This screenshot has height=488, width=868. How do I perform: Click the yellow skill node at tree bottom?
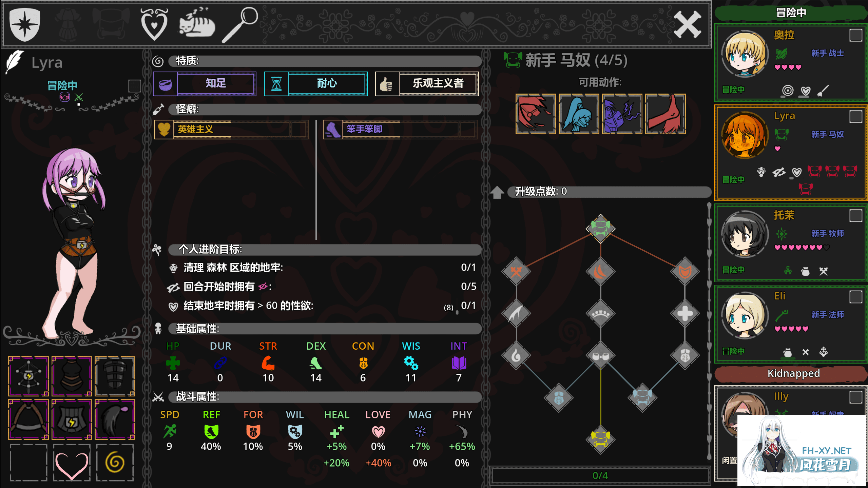(x=600, y=439)
